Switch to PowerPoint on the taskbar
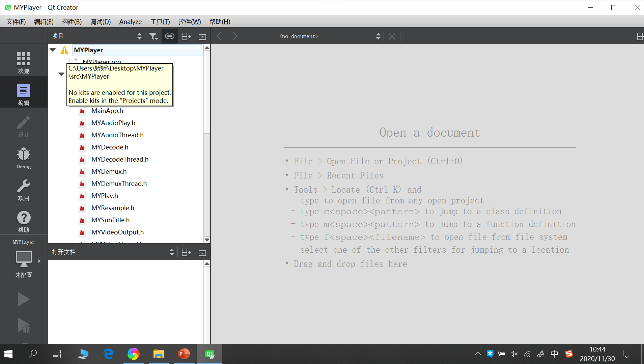 click(184, 354)
